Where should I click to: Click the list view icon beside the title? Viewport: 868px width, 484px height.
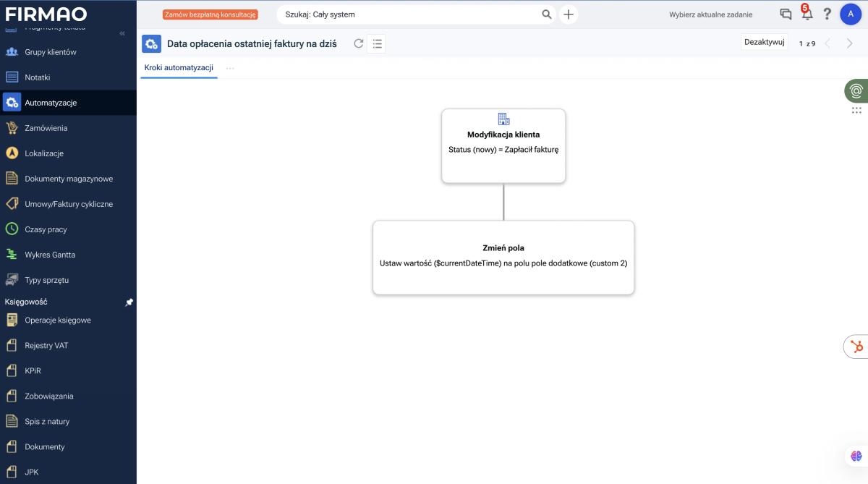pyautogui.click(x=377, y=44)
